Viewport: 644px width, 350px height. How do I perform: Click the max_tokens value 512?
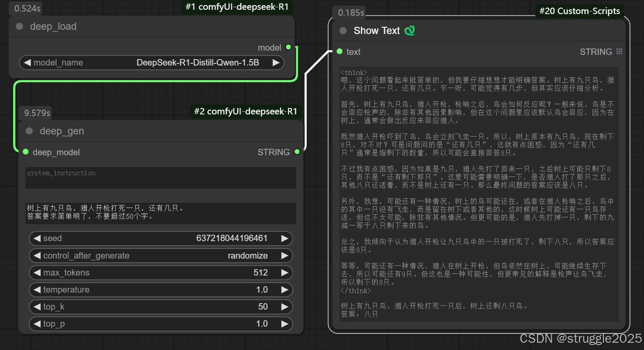click(x=261, y=273)
